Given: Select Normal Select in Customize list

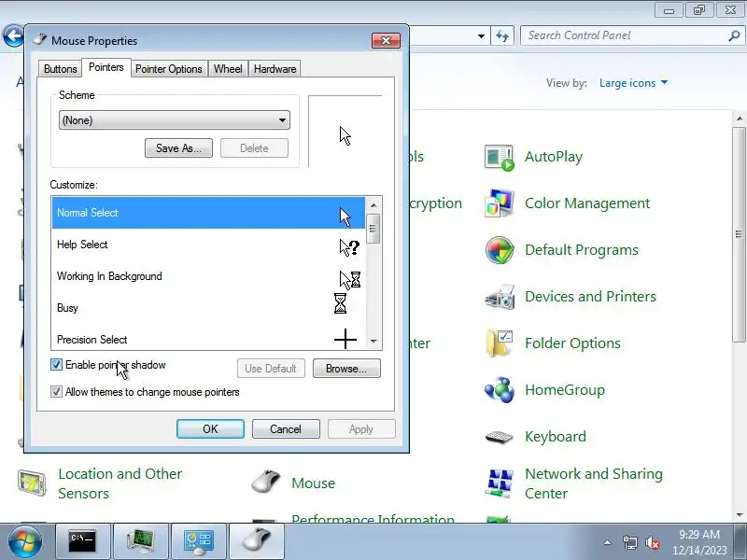Looking at the screenshot, I should pyautogui.click(x=208, y=213).
